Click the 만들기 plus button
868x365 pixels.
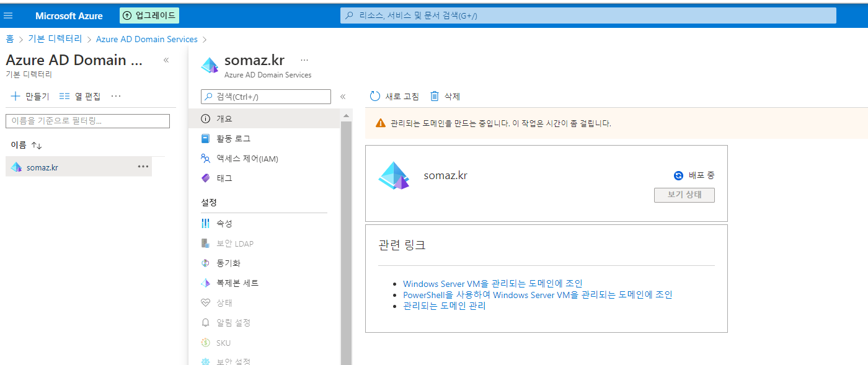point(30,96)
